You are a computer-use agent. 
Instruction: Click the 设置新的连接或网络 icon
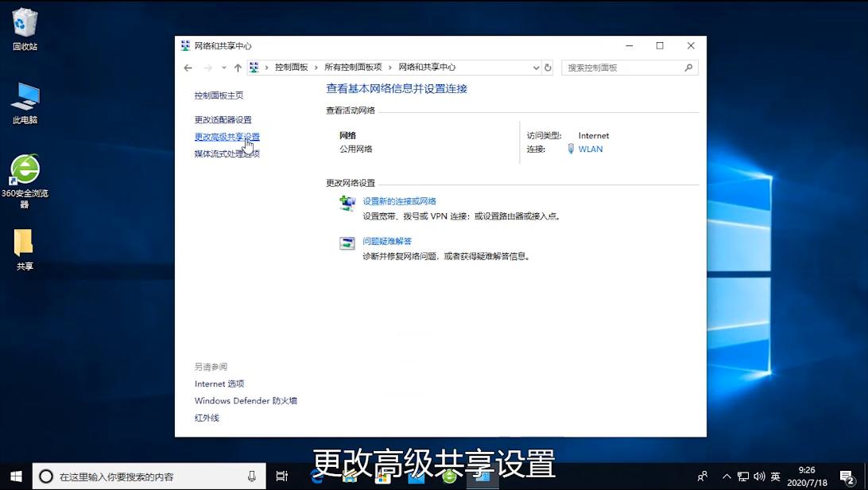tap(347, 204)
